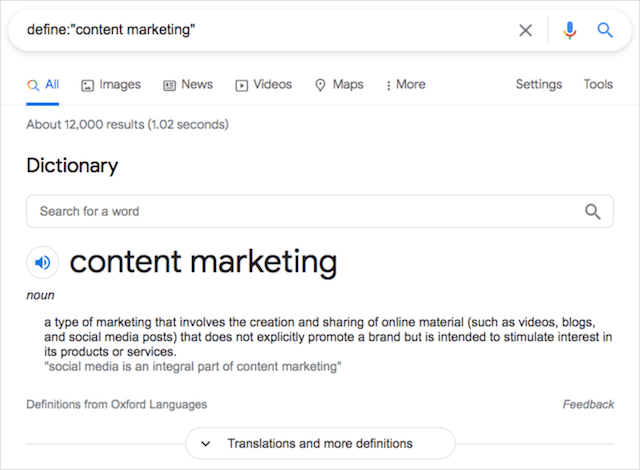Play pronunciation audio for content marketing
This screenshot has height=470, width=640.
pos(42,263)
